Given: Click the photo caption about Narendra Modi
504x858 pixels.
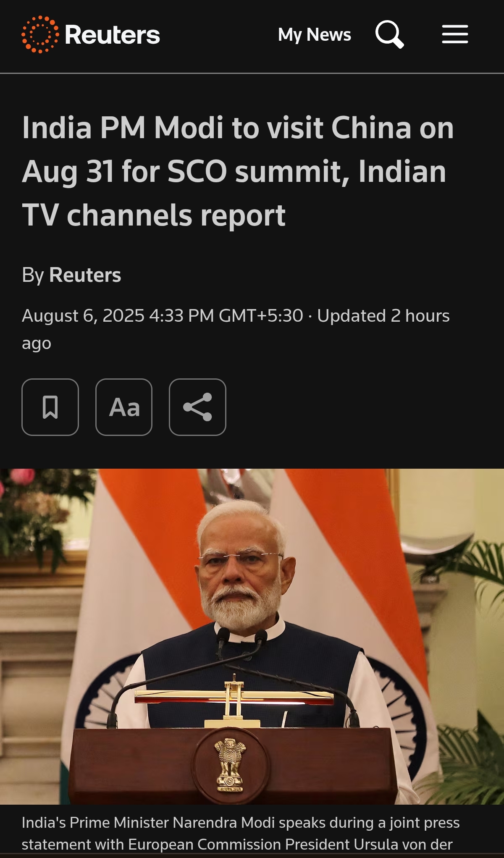Looking at the screenshot, I should [241, 833].
